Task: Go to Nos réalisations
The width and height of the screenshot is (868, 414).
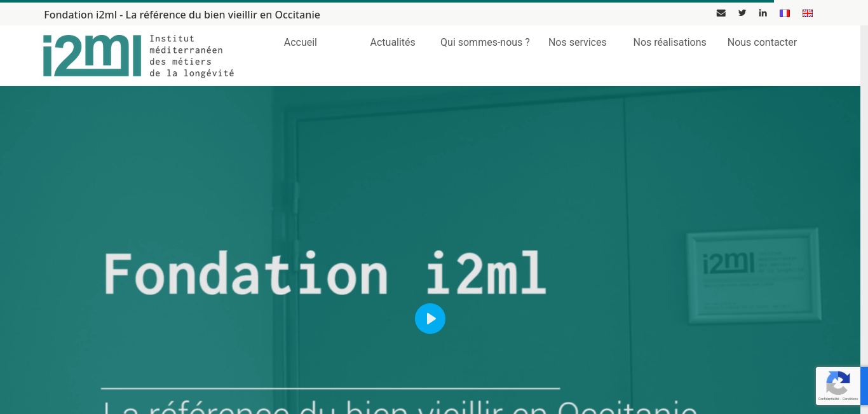Action: point(670,42)
